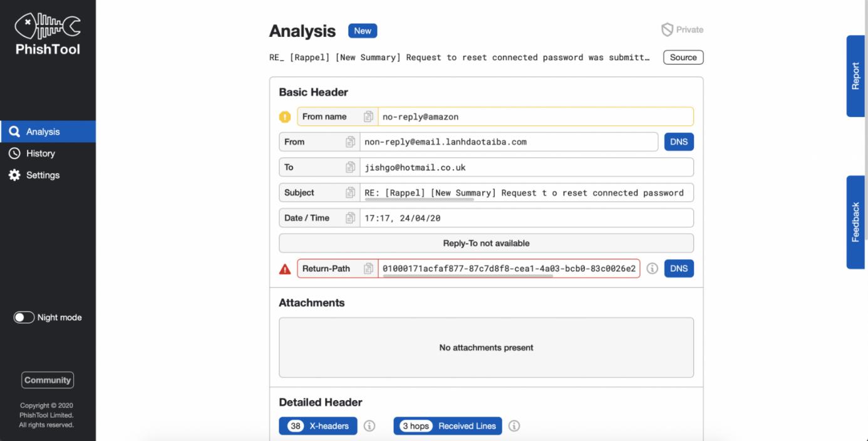Copy the To address icon

(351, 167)
